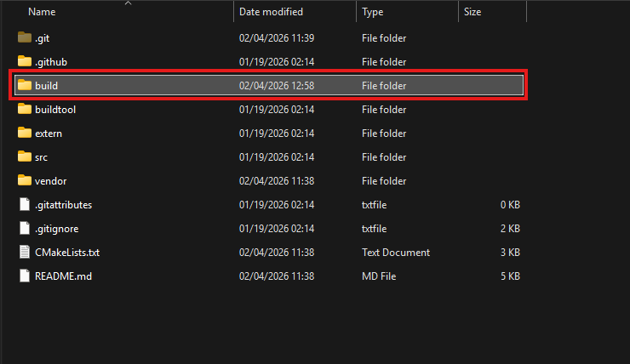Collapse sort arrow above Name column
The width and height of the screenshot is (630, 364).
129,3
